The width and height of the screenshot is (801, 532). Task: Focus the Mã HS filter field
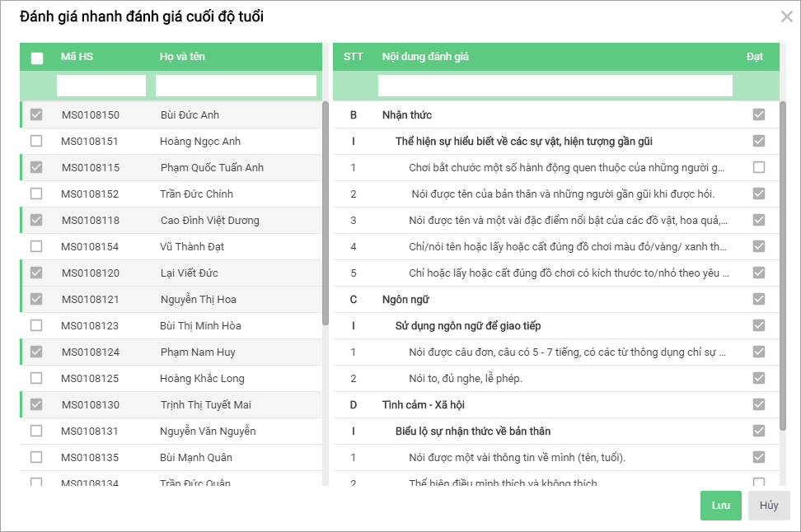(101, 86)
